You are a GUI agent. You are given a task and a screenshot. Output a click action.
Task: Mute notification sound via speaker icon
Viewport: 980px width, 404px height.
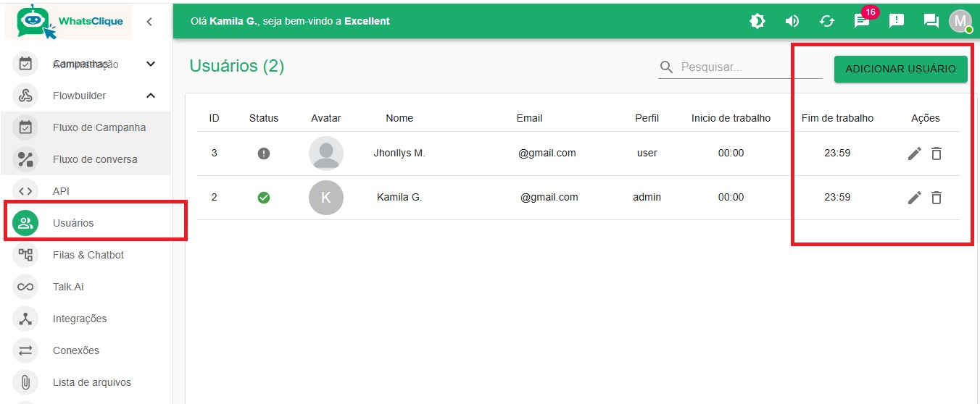[x=792, y=21]
